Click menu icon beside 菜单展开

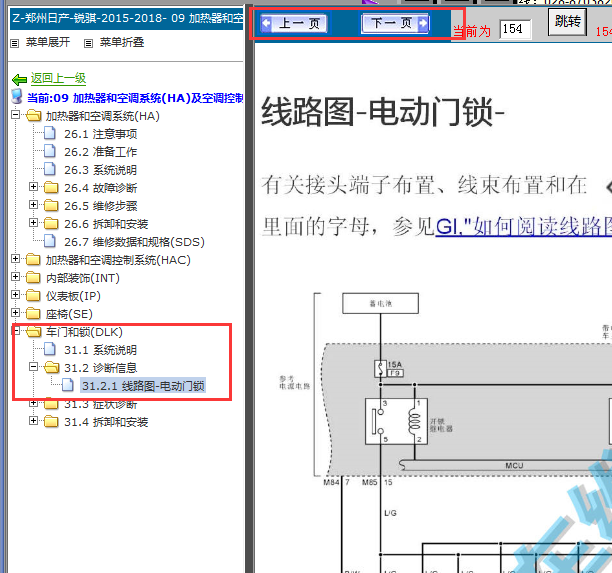[14, 43]
